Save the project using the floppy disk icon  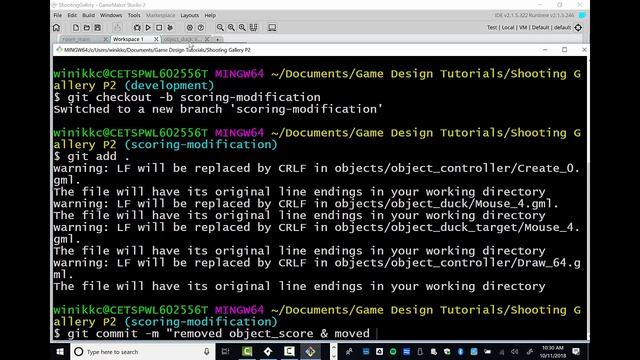[x=98, y=28]
